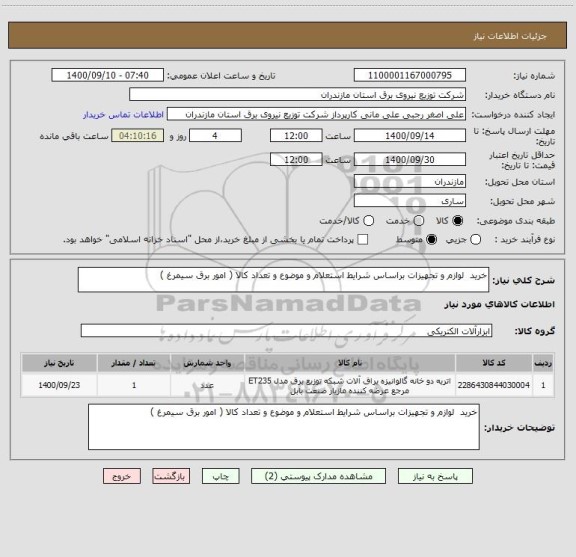The image size is (576, 557).
Task: Click the need date cell 1400/09/23
Action: (x=59, y=385)
